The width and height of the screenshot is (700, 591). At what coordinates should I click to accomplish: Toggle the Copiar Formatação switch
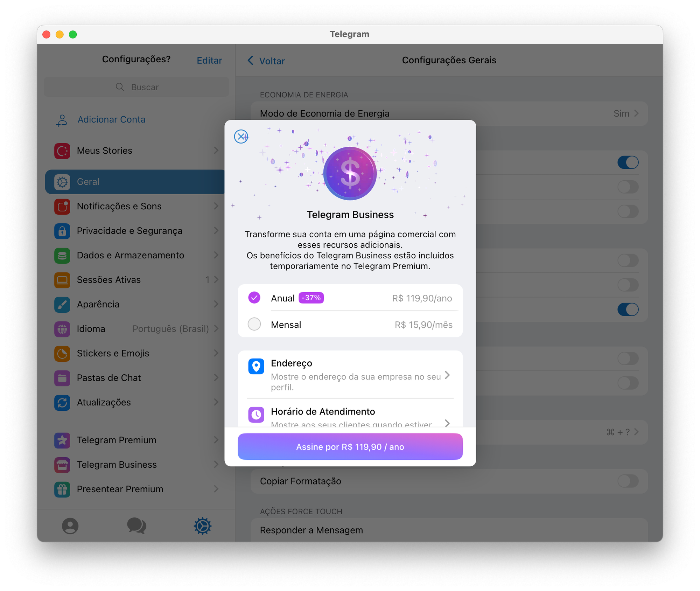point(628,481)
